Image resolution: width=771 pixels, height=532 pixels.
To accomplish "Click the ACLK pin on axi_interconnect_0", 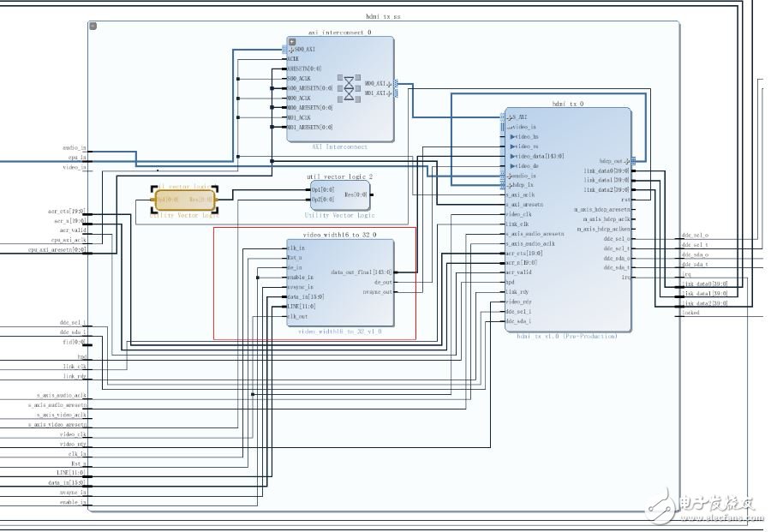I will pyautogui.click(x=293, y=59).
